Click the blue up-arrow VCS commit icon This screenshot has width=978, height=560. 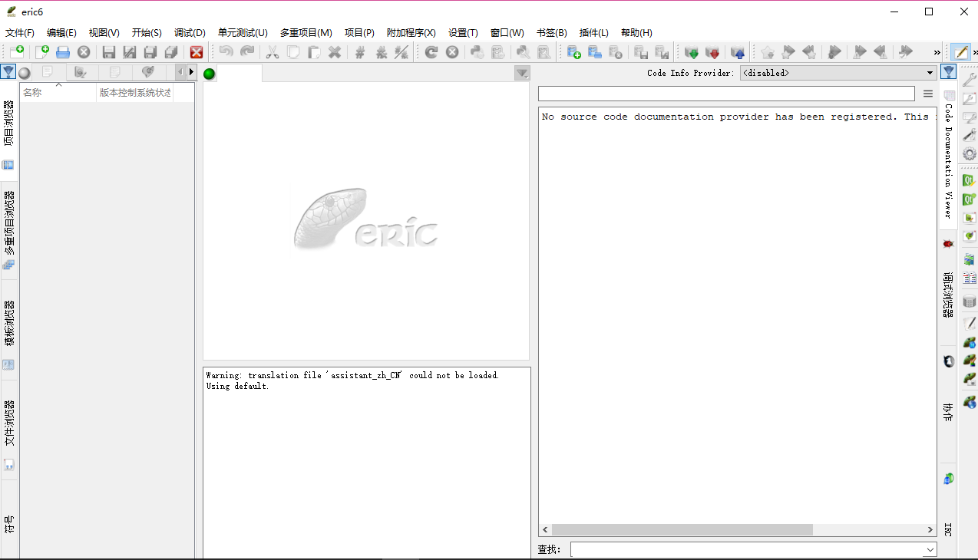coord(738,52)
